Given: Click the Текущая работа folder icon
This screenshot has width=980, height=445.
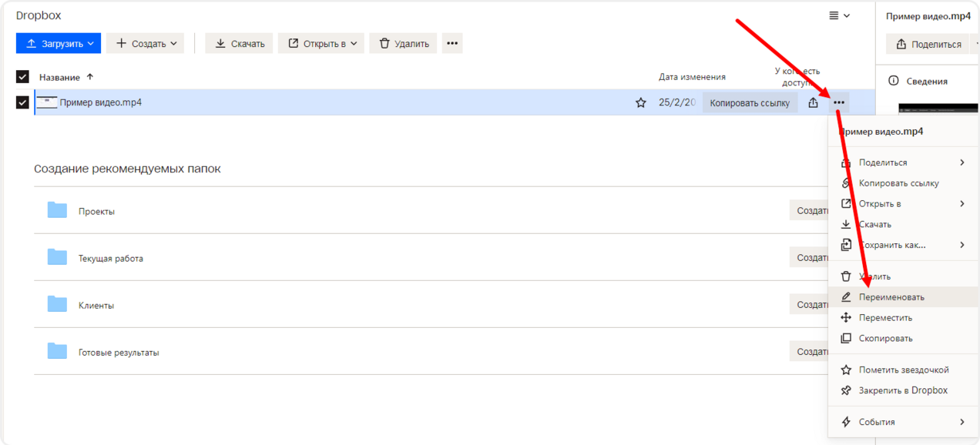Looking at the screenshot, I should coord(57,257).
